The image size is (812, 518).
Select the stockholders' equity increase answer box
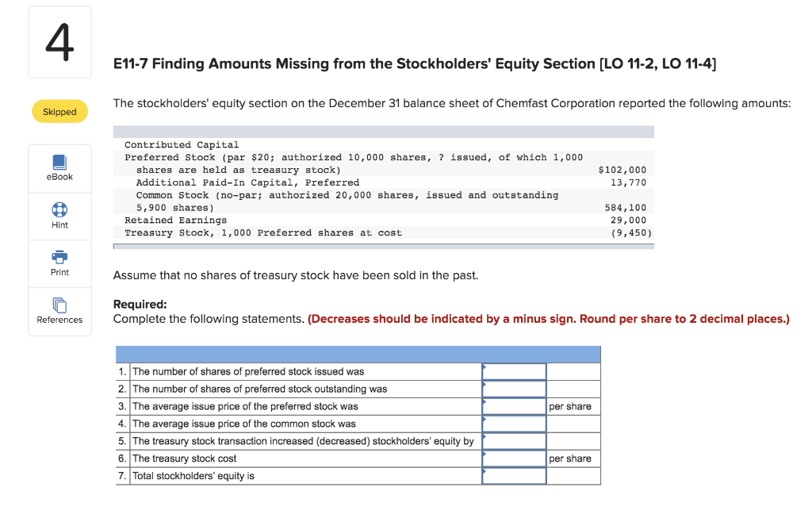pyautogui.click(x=514, y=440)
